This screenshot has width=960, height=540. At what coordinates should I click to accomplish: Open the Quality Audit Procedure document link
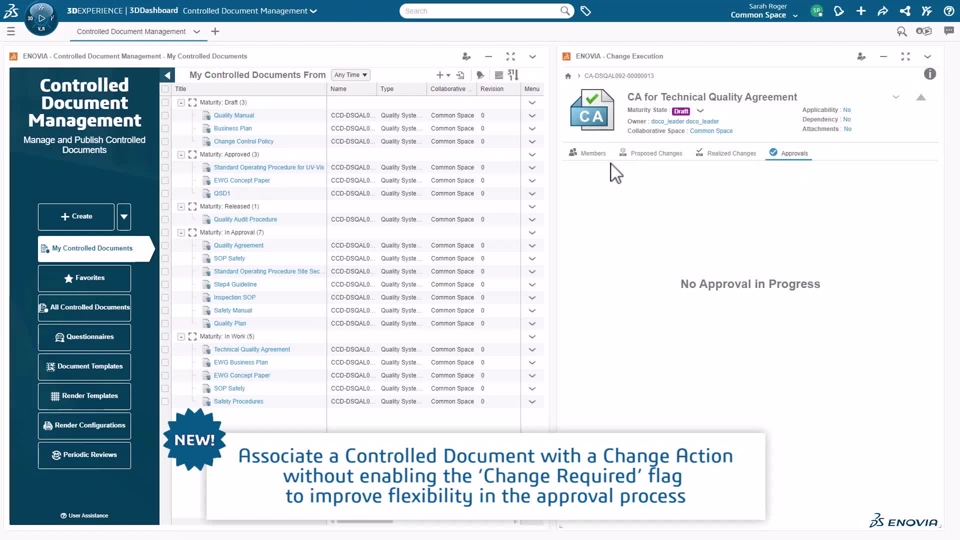tap(245, 219)
